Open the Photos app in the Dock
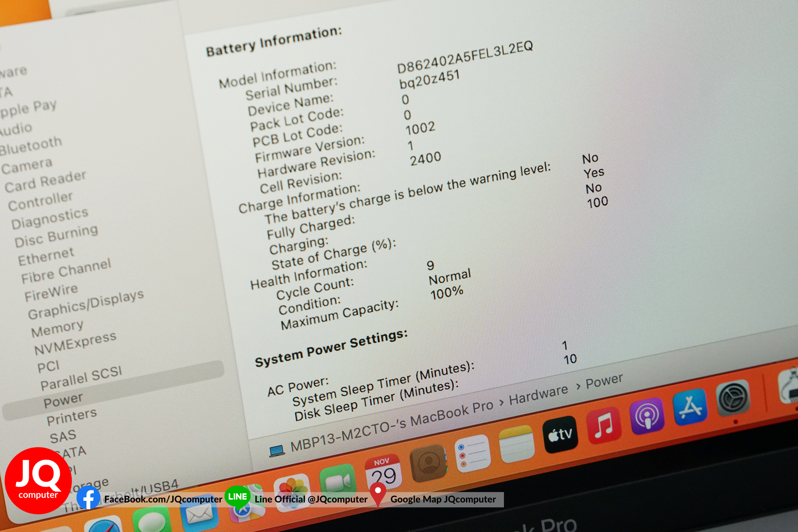This screenshot has width=798, height=532. 291,492
